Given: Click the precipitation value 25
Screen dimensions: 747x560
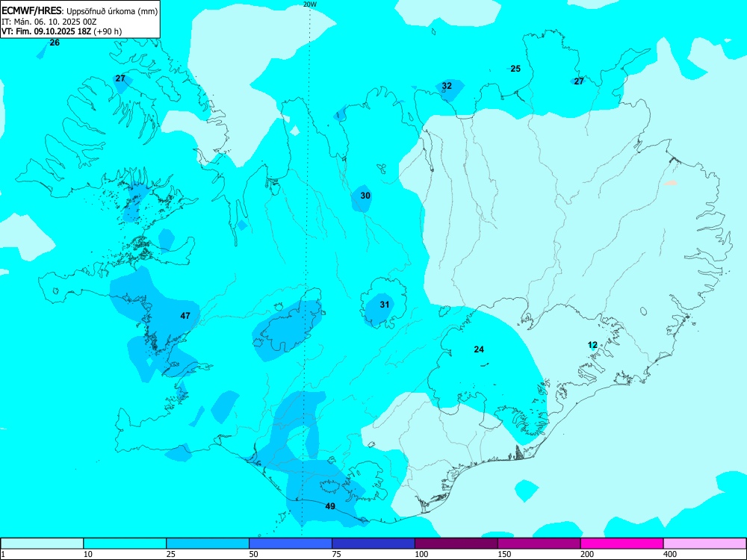Looking at the screenshot, I should tap(515, 69).
